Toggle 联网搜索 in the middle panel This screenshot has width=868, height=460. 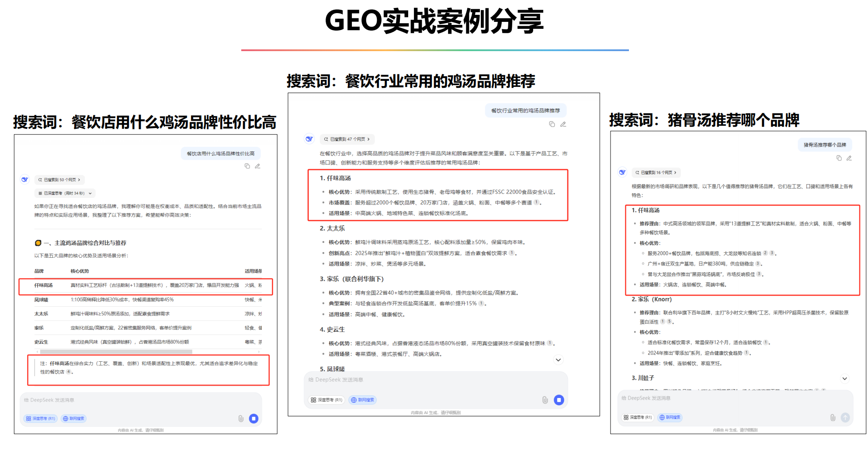point(362,400)
